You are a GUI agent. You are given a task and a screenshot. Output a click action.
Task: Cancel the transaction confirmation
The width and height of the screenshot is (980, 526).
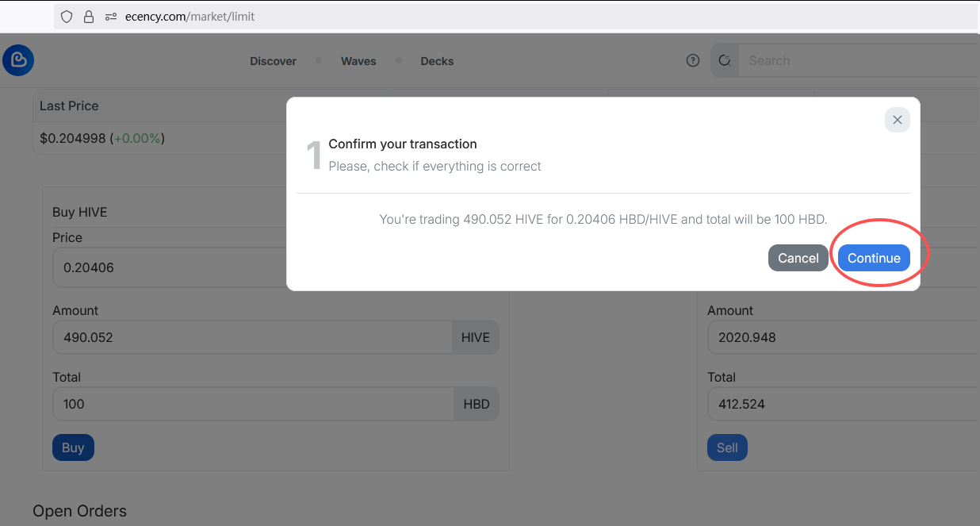coord(798,258)
